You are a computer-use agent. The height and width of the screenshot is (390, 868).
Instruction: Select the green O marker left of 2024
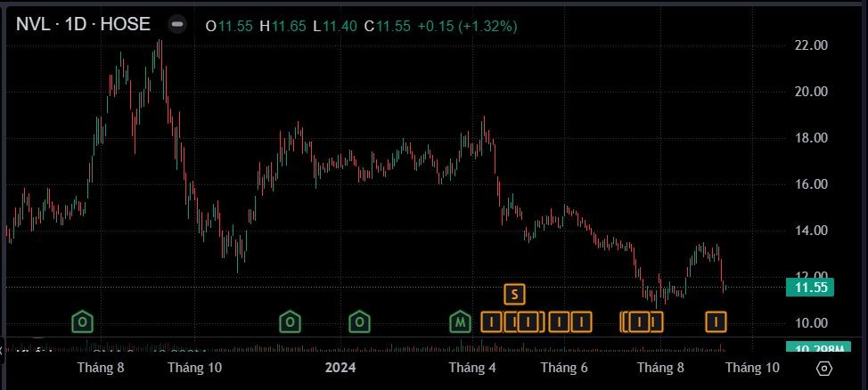[x=290, y=321]
